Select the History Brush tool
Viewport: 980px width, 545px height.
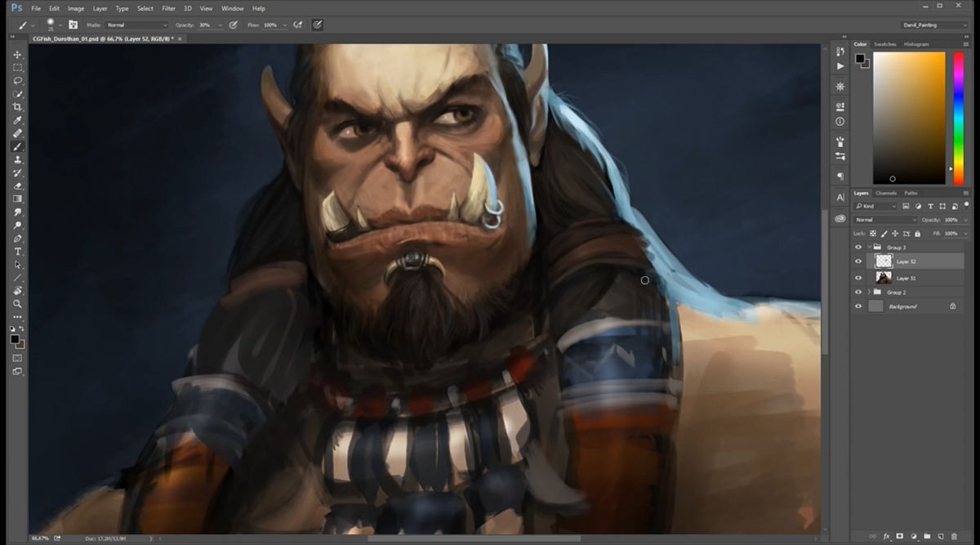pos(18,172)
